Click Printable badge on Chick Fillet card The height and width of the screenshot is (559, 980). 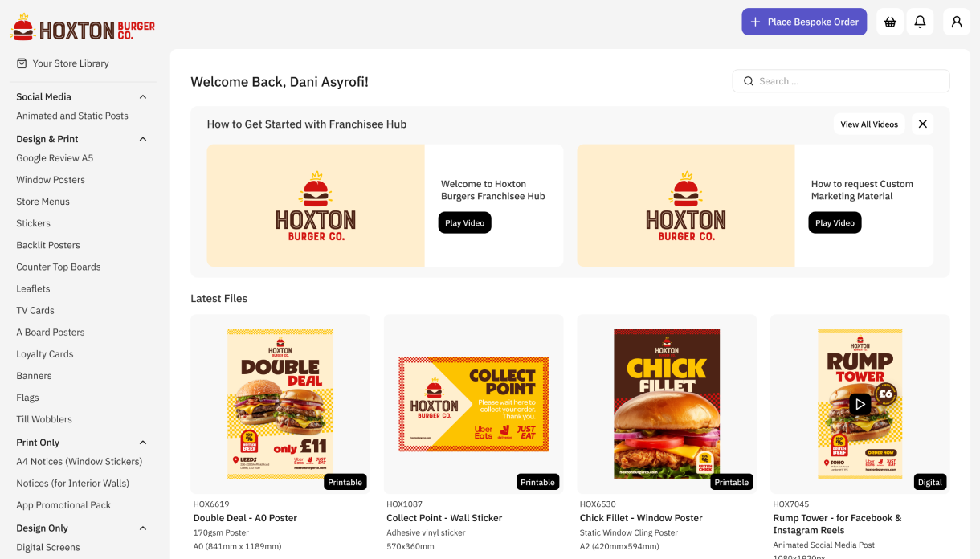click(732, 482)
